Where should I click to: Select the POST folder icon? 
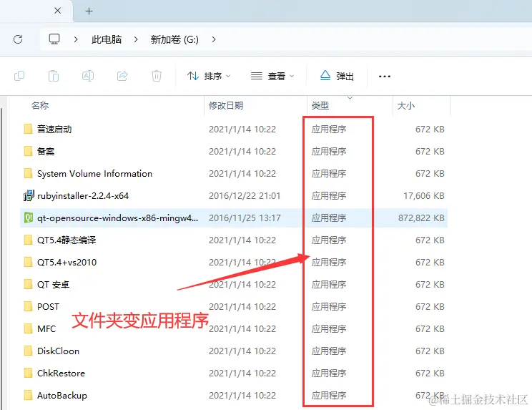[x=28, y=306]
